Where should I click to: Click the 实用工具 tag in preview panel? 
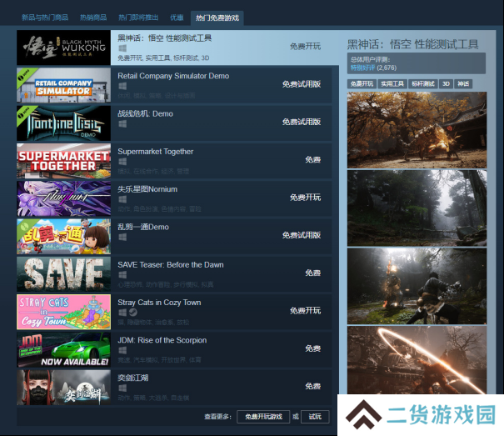[392, 84]
